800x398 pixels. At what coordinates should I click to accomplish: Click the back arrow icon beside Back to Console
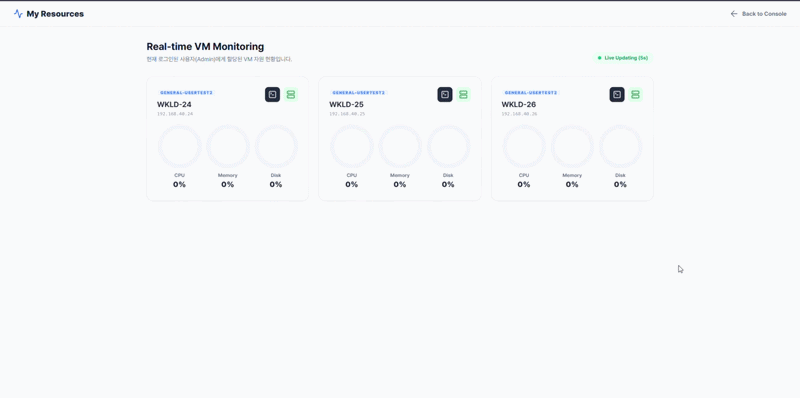pos(734,14)
